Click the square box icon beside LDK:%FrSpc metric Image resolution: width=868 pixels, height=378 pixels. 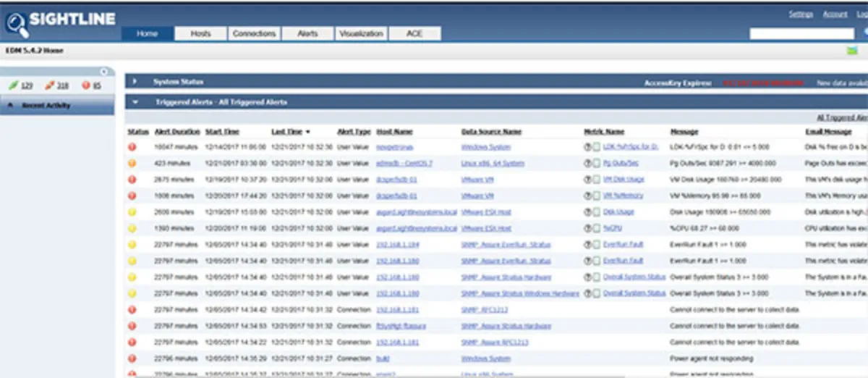pyautogui.click(x=596, y=146)
